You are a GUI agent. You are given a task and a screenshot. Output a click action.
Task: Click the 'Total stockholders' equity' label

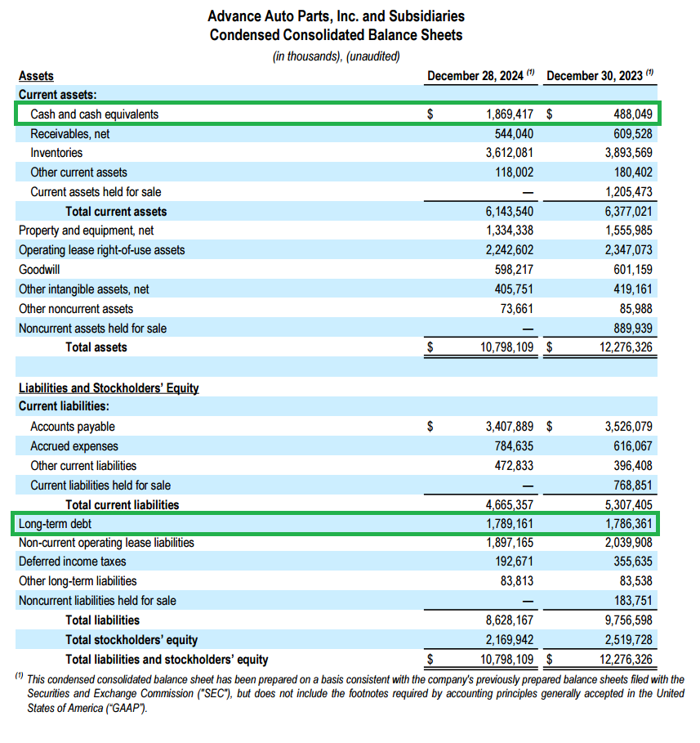(132, 640)
